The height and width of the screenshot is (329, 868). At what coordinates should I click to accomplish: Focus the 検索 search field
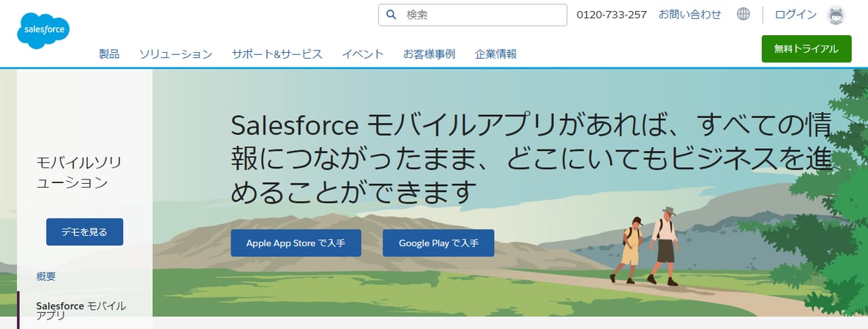click(x=473, y=15)
